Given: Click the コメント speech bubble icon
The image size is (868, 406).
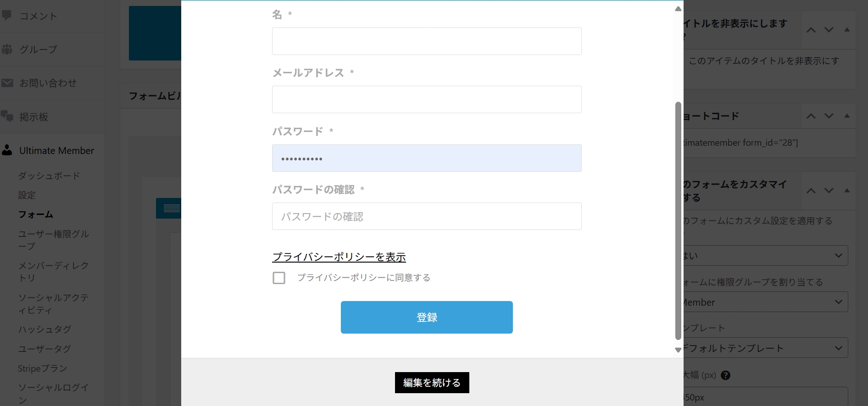Looking at the screenshot, I should tap(7, 15).
